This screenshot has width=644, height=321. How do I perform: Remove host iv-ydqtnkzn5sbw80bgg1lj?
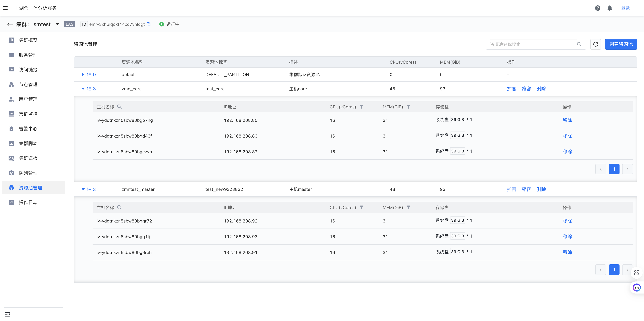[x=567, y=237]
